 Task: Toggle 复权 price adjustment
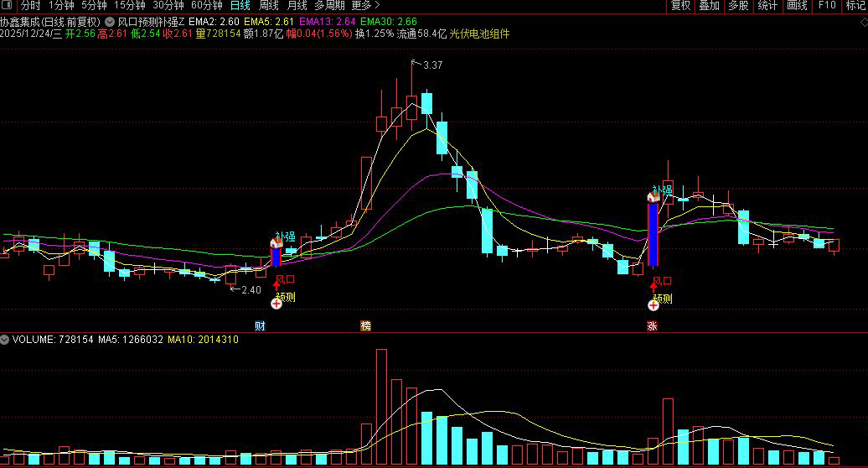click(680, 6)
